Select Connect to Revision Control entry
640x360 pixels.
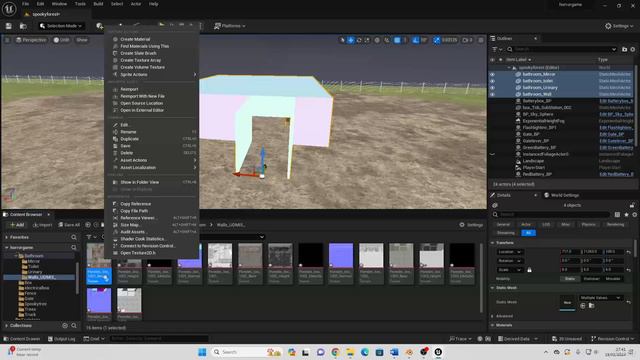[147, 246]
